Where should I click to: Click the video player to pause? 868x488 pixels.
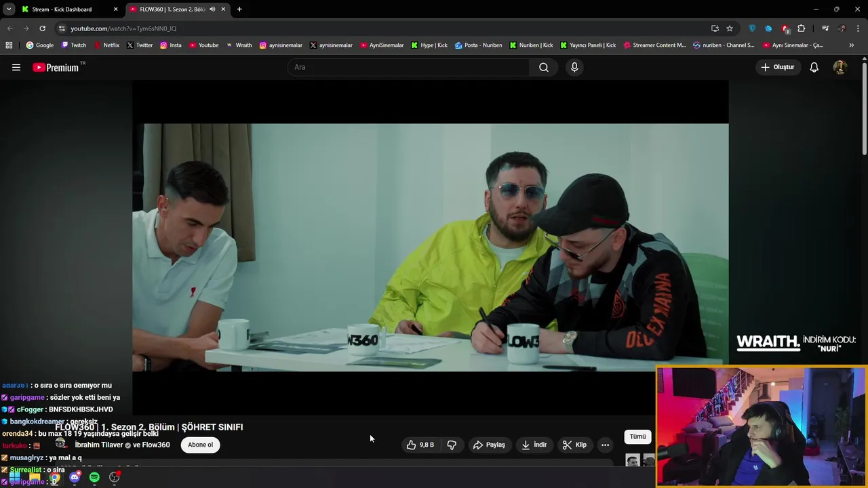[430, 247]
